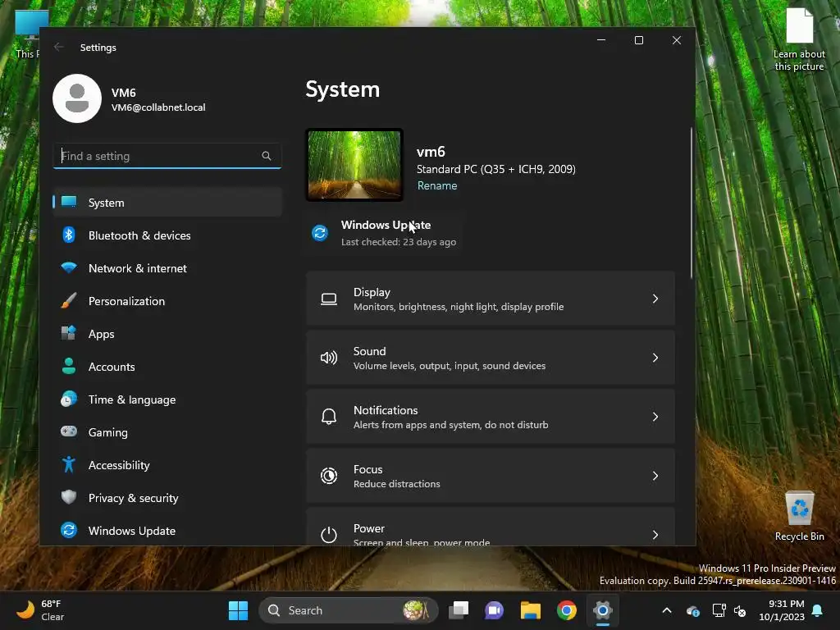Open the Personalization category

click(x=167, y=300)
